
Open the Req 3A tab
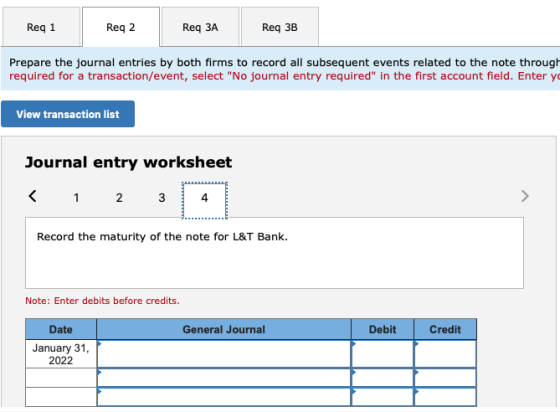point(200,27)
